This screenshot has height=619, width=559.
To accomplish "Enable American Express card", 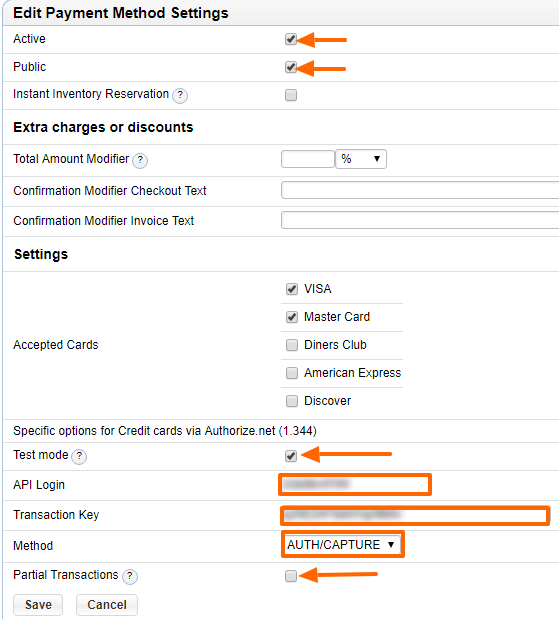I will click(x=292, y=373).
